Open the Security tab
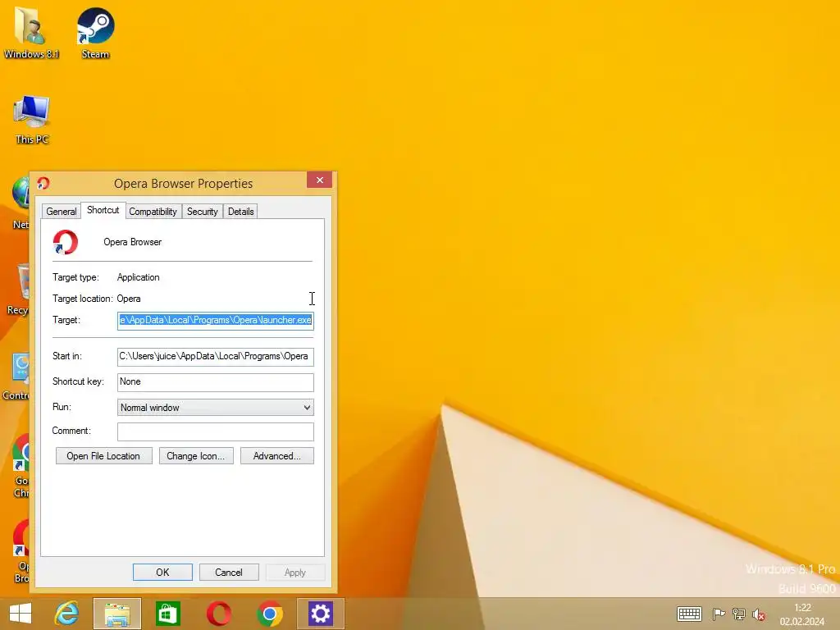The height and width of the screenshot is (630, 840). click(x=203, y=212)
